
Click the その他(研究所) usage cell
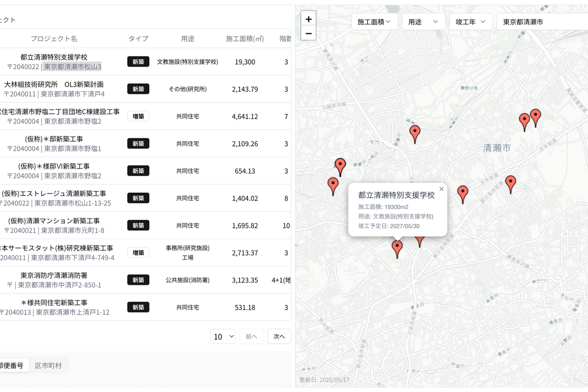click(x=188, y=89)
